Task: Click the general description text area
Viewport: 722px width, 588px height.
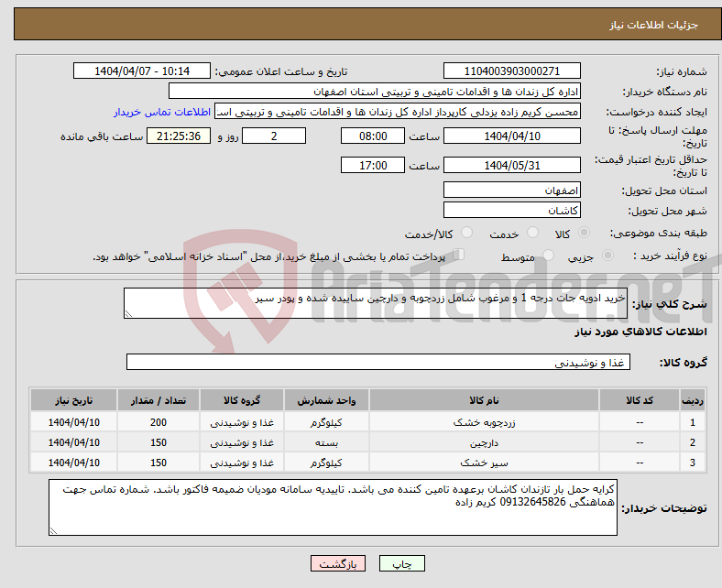Action: (376, 303)
